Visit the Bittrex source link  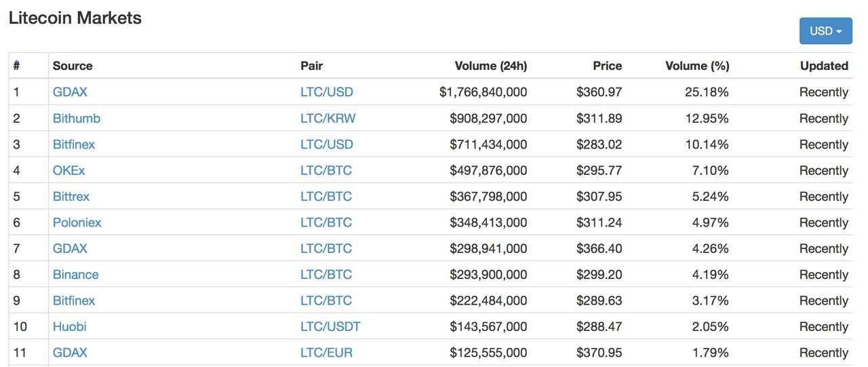(x=71, y=197)
